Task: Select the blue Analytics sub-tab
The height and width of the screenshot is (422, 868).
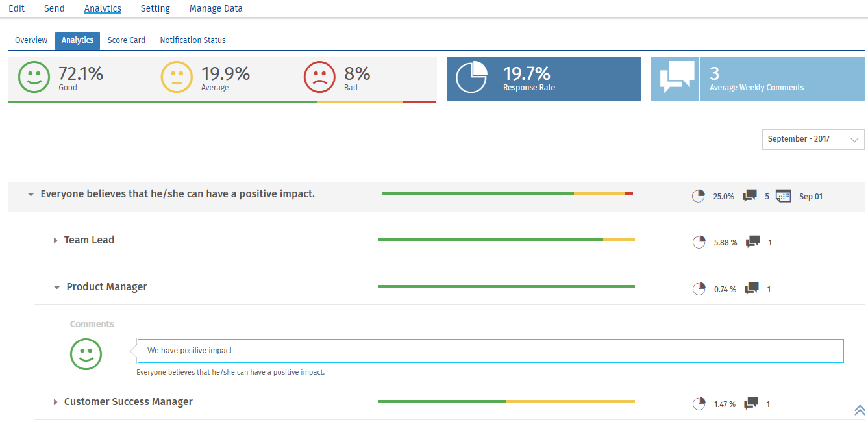Action: point(77,40)
